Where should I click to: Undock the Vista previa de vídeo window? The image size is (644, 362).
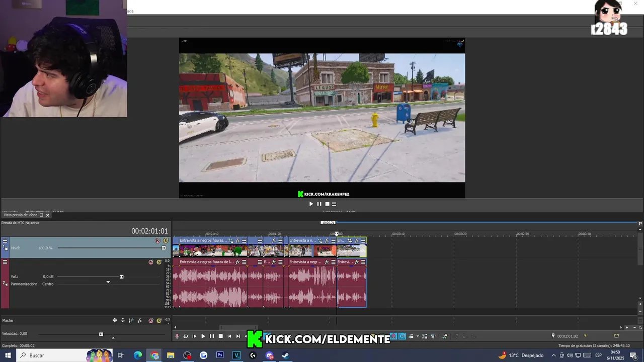[x=41, y=215]
